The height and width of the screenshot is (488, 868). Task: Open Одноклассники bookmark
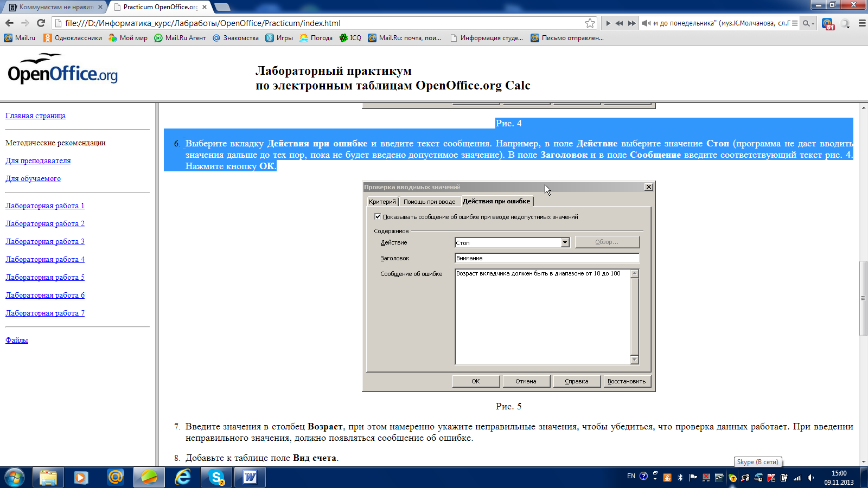(x=73, y=38)
